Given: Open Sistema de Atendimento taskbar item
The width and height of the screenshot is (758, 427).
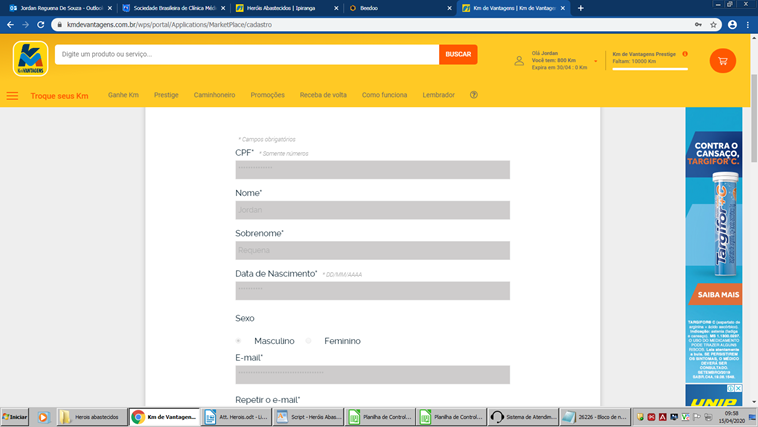Looking at the screenshot, I should 523,417.
